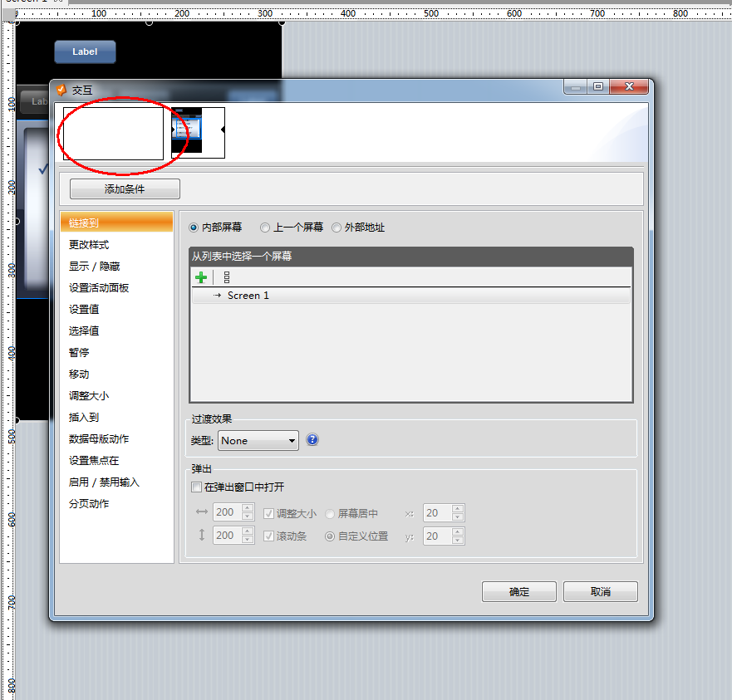Select the 上一个屏幕 radio option

[x=265, y=227]
